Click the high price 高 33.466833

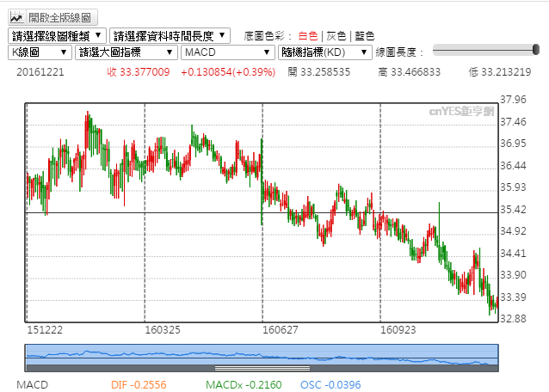[x=409, y=72]
